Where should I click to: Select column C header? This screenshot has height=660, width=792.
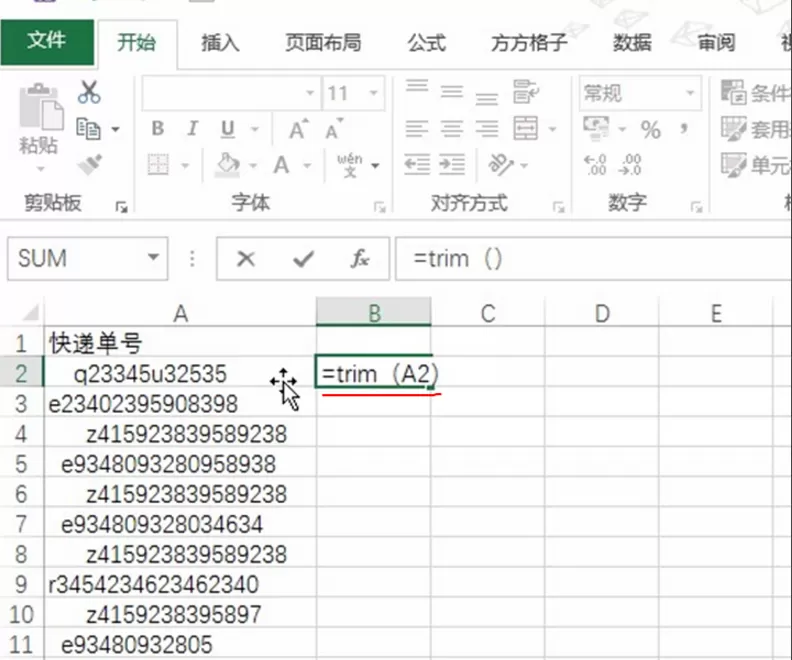[x=488, y=314]
